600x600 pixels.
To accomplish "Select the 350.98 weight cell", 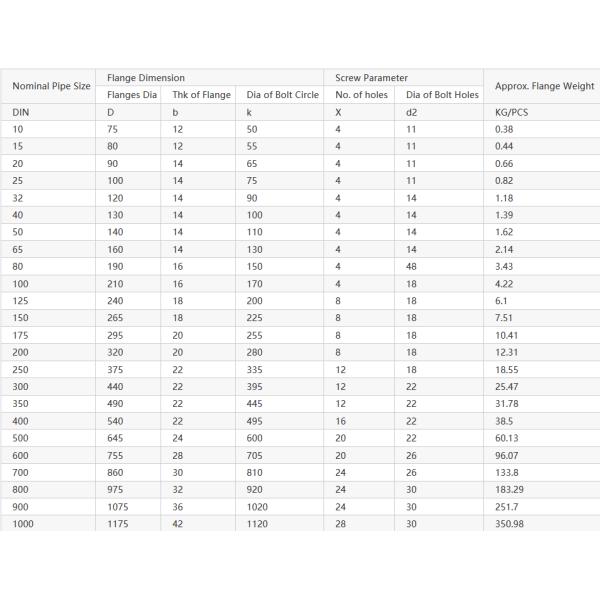I will click(x=510, y=523).
